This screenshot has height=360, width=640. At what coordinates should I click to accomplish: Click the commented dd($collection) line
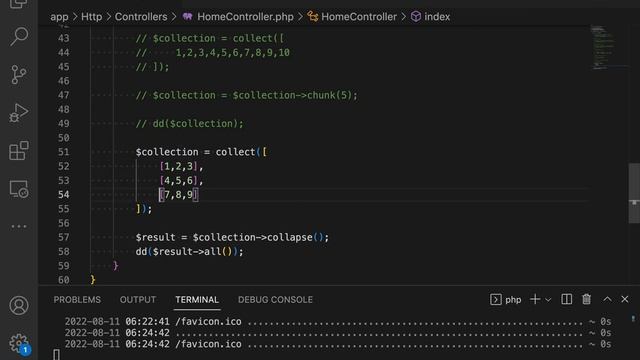[189, 124]
